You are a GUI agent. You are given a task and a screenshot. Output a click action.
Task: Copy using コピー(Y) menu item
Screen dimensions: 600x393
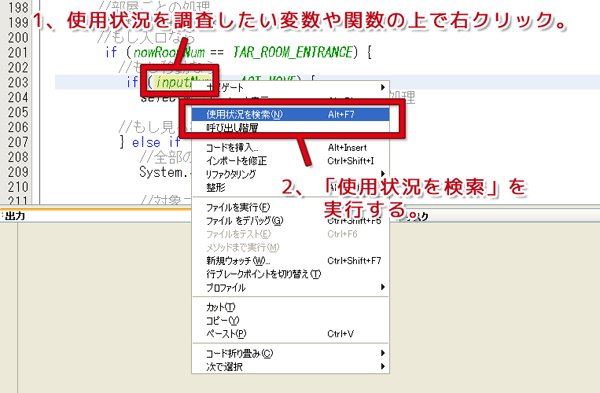[290, 320]
